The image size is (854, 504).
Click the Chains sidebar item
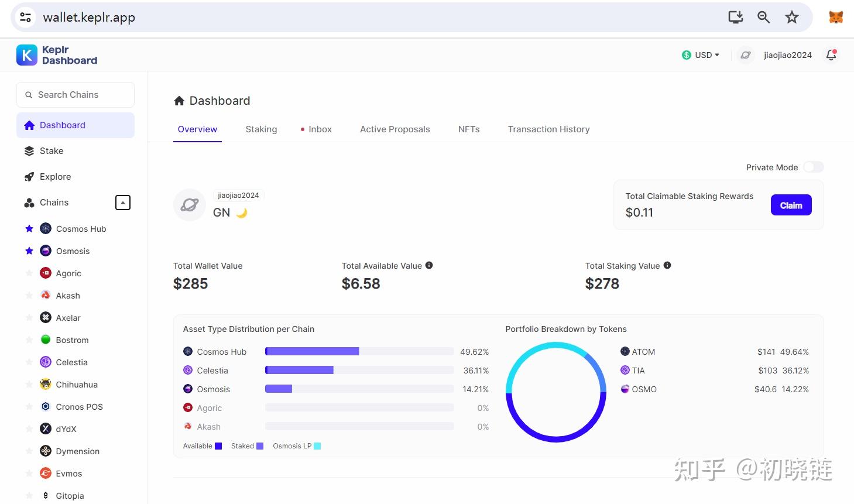click(x=54, y=203)
